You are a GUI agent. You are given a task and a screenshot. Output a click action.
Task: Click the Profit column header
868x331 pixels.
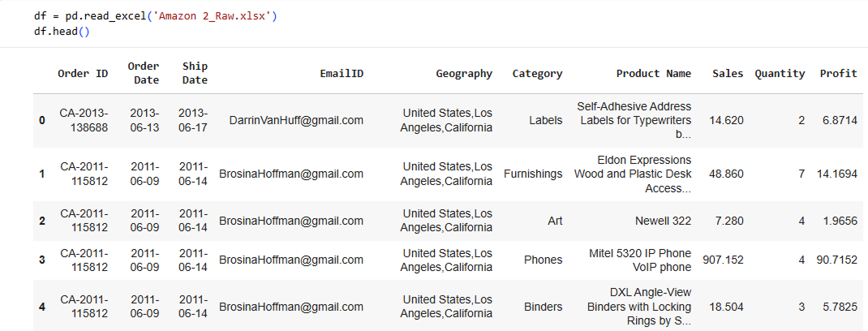click(838, 73)
